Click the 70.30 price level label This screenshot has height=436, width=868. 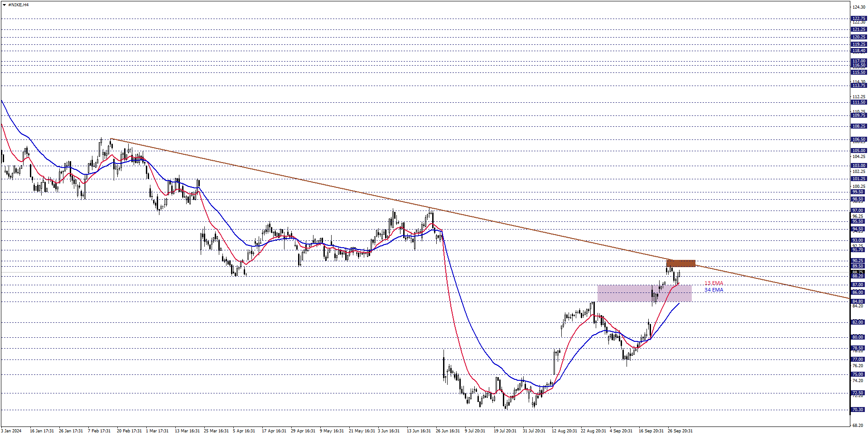pos(858,410)
